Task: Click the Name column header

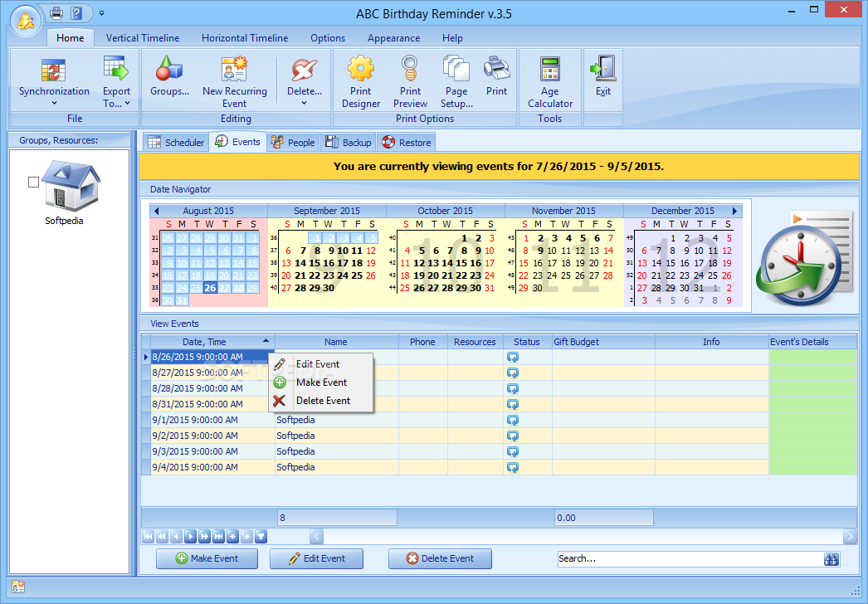Action: (336, 342)
